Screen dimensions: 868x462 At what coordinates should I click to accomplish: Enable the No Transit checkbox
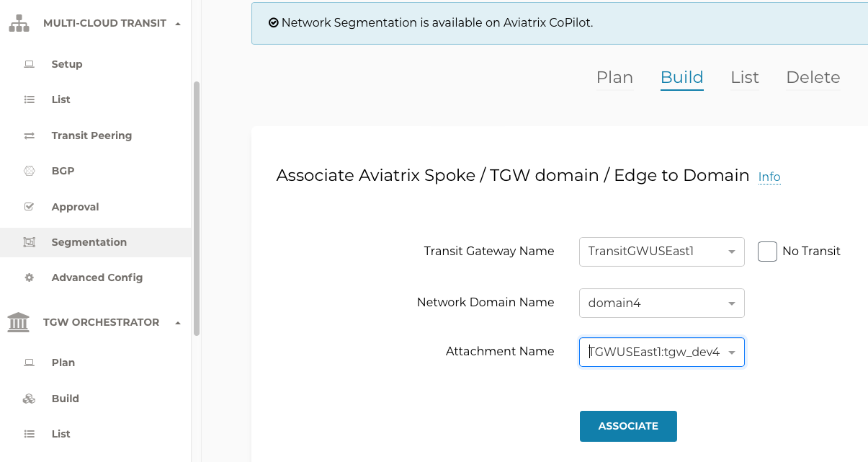coord(767,251)
